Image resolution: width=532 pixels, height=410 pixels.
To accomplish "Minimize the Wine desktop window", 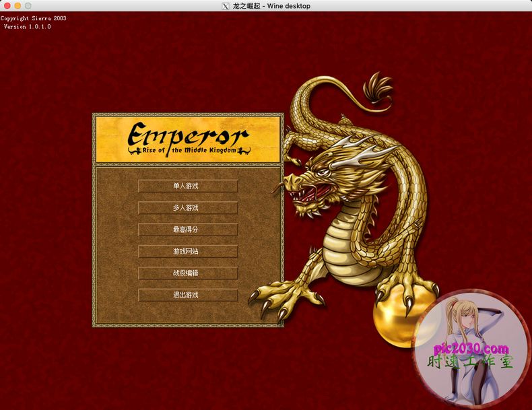I will point(18,6).
